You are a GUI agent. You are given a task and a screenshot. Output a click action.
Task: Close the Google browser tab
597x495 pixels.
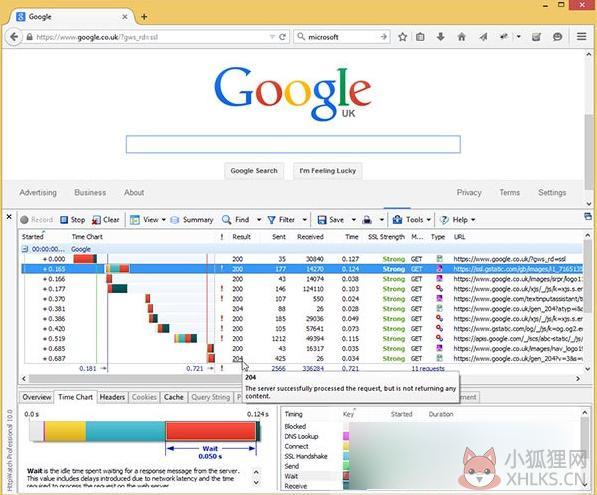point(125,17)
